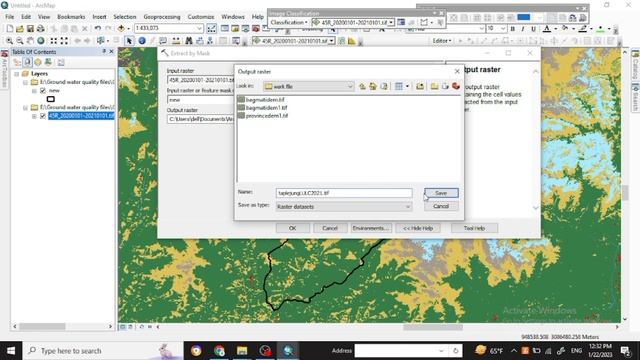Click the List By Drawing Order icon
This screenshot has height=360, width=640.
(17, 62)
